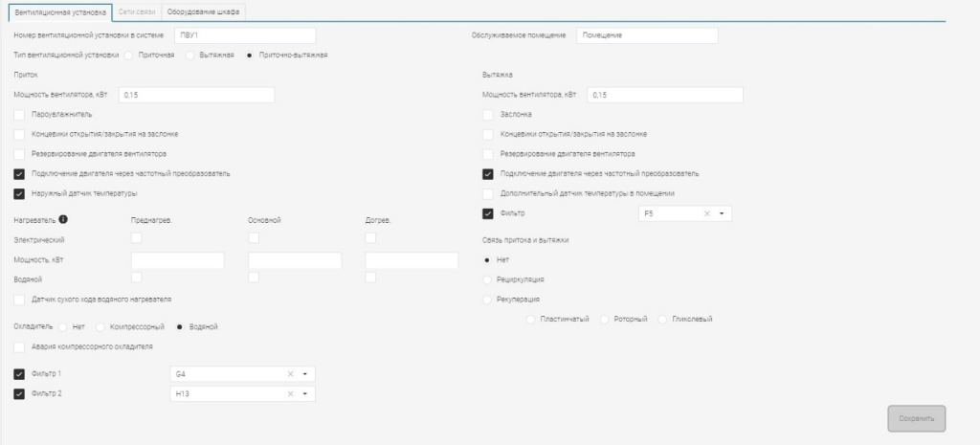The height and width of the screenshot is (445, 980).
Task: Focus the supply fan power field under Приток
Action: (x=196, y=95)
